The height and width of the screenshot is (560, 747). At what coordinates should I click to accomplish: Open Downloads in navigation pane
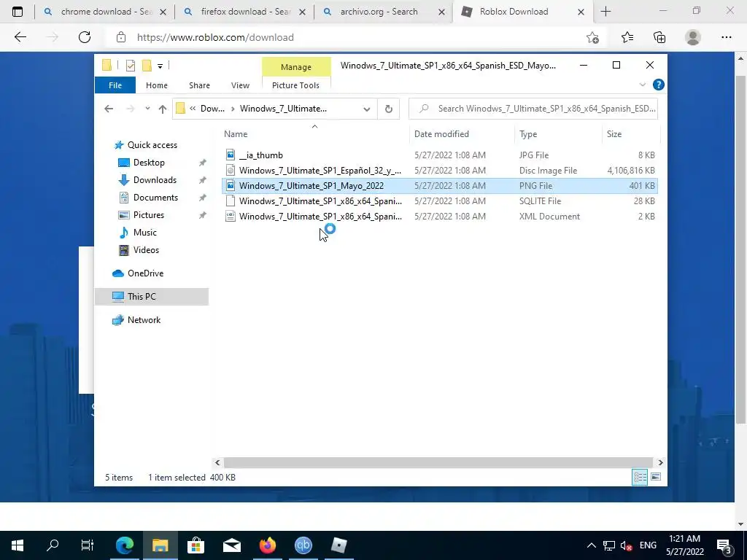coord(155,180)
